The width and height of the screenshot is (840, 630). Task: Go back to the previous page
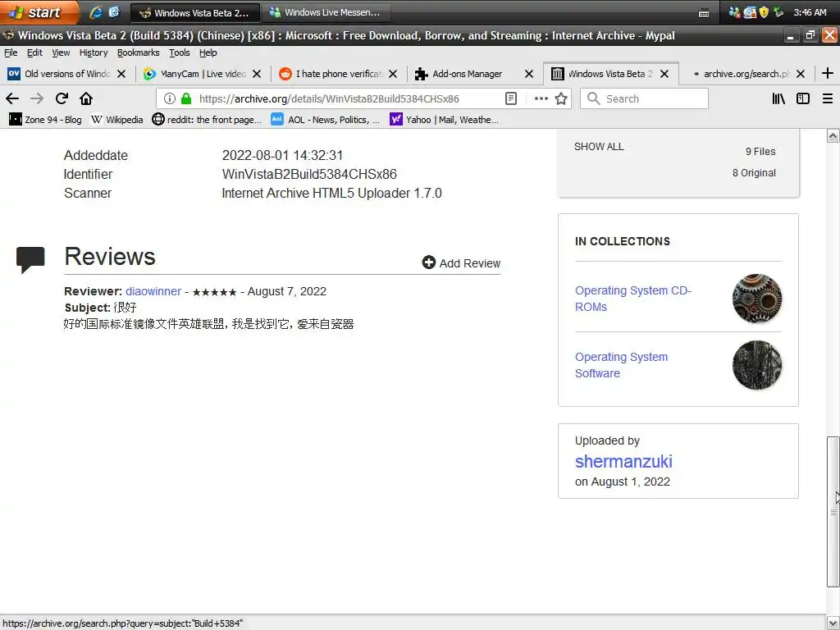[x=12, y=98]
